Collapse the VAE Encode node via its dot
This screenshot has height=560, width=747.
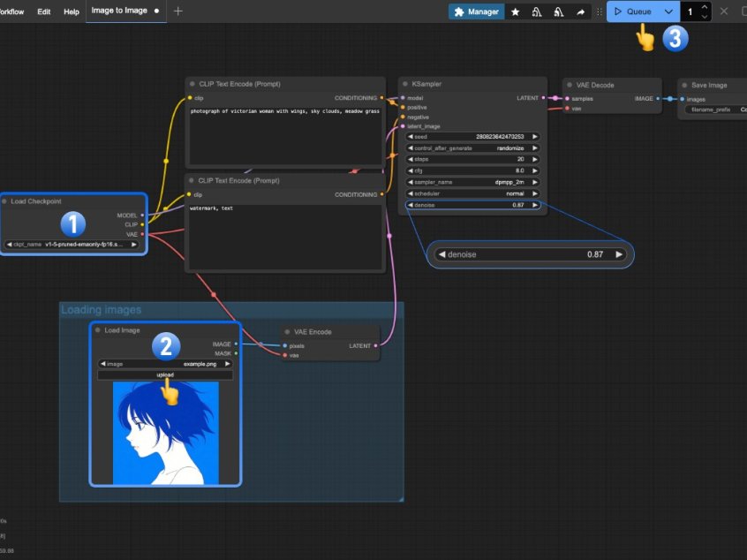pos(287,332)
